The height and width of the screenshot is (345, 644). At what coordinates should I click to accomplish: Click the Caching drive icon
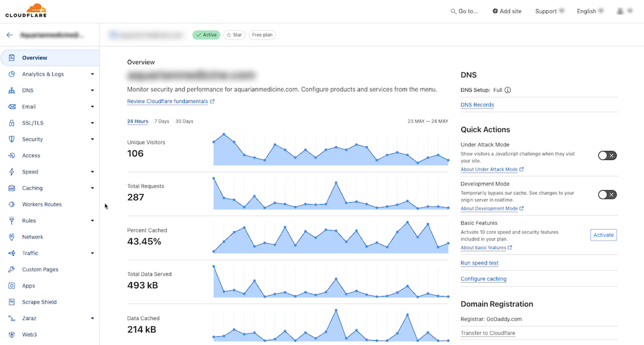tap(12, 188)
